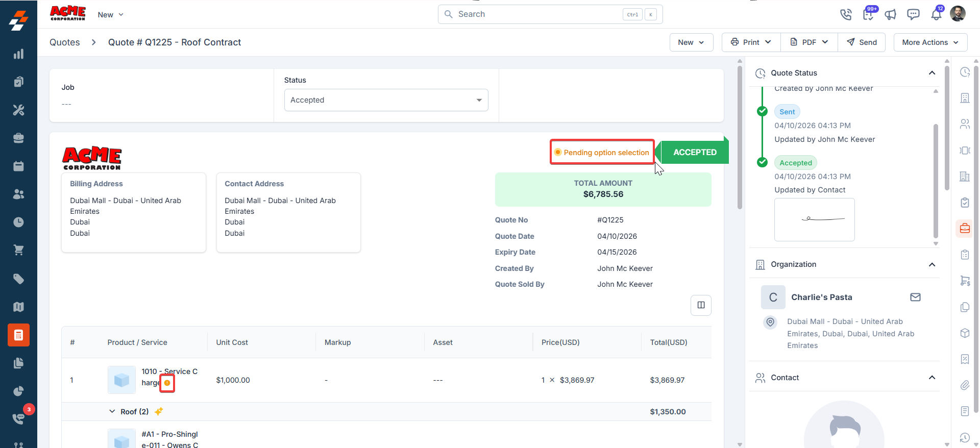
Task: Click the Accepted badge in status timeline
Action: (x=796, y=163)
